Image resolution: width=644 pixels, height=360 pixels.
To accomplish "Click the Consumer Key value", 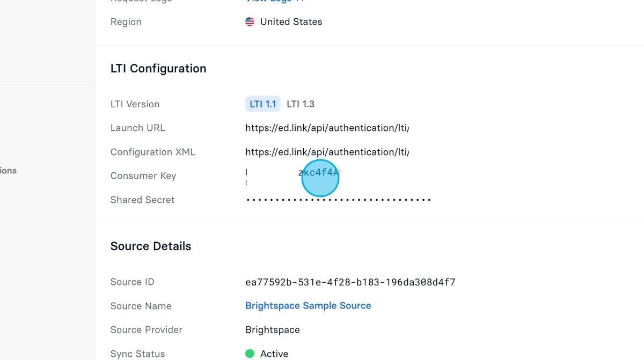I will point(293,173).
